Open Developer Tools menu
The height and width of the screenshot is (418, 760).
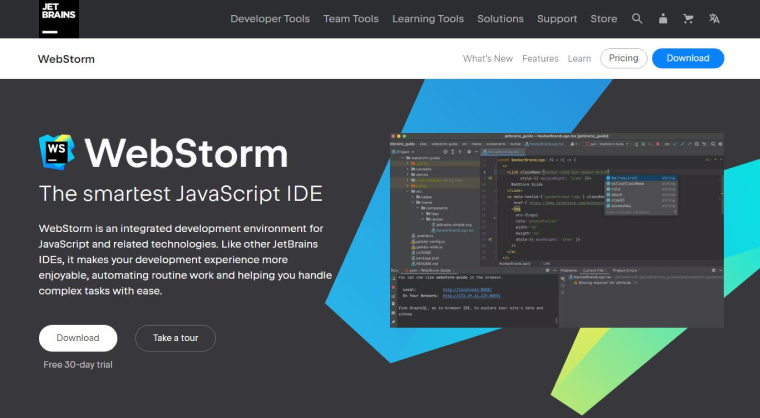270,19
